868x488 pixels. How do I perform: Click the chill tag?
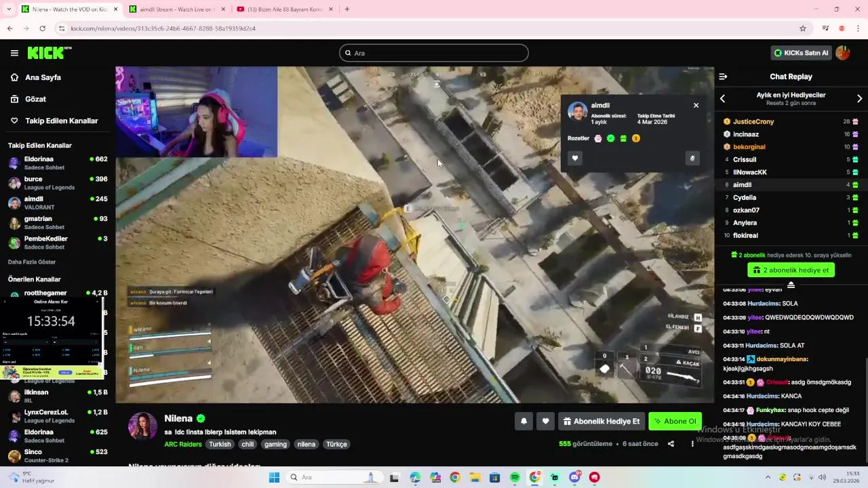click(248, 445)
